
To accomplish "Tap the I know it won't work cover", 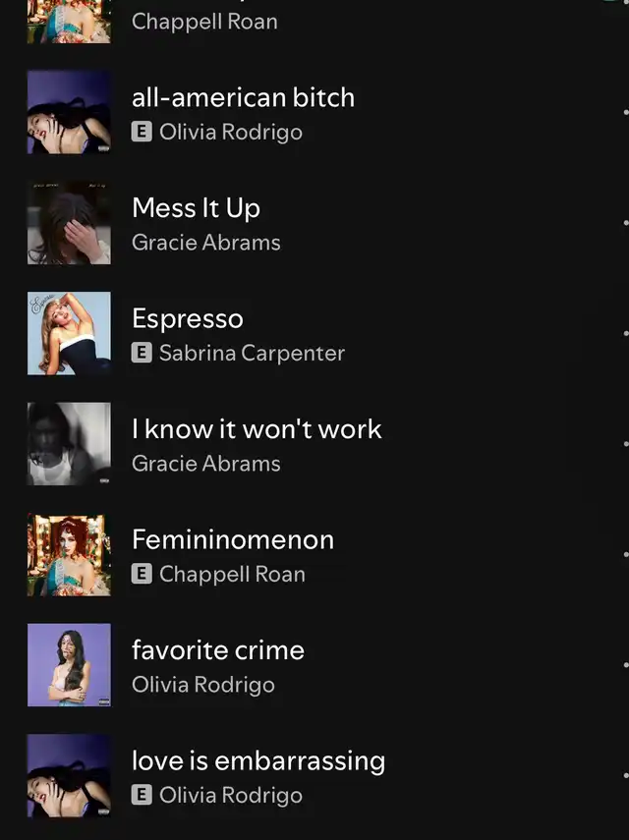I will click(x=69, y=444).
